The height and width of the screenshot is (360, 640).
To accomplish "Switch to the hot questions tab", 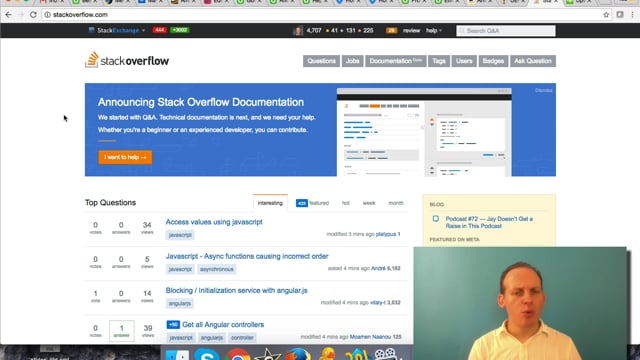I will pos(346,203).
